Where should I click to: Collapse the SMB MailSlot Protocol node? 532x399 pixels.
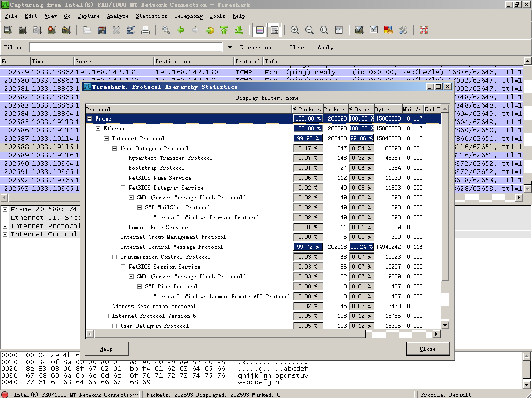(x=139, y=208)
